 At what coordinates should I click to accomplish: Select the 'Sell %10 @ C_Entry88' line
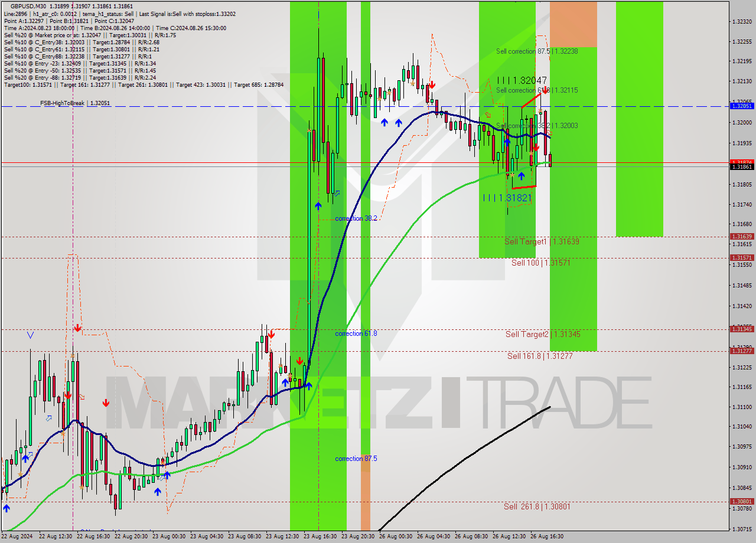pyautogui.click(x=77, y=56)
